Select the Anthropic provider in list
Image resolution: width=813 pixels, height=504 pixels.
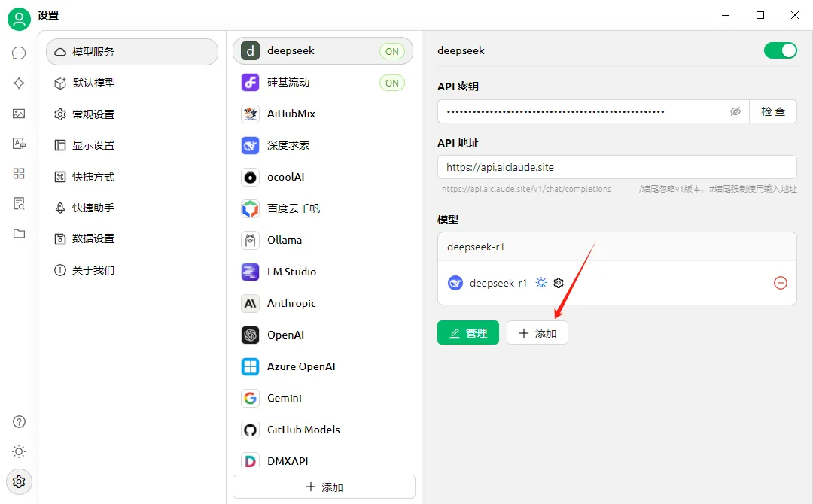(291, 303)
